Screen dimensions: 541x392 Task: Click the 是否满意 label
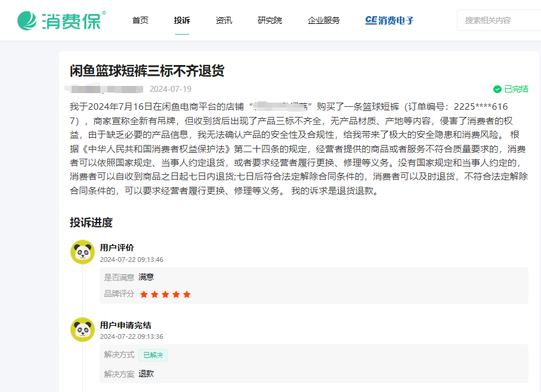(119, 277)
